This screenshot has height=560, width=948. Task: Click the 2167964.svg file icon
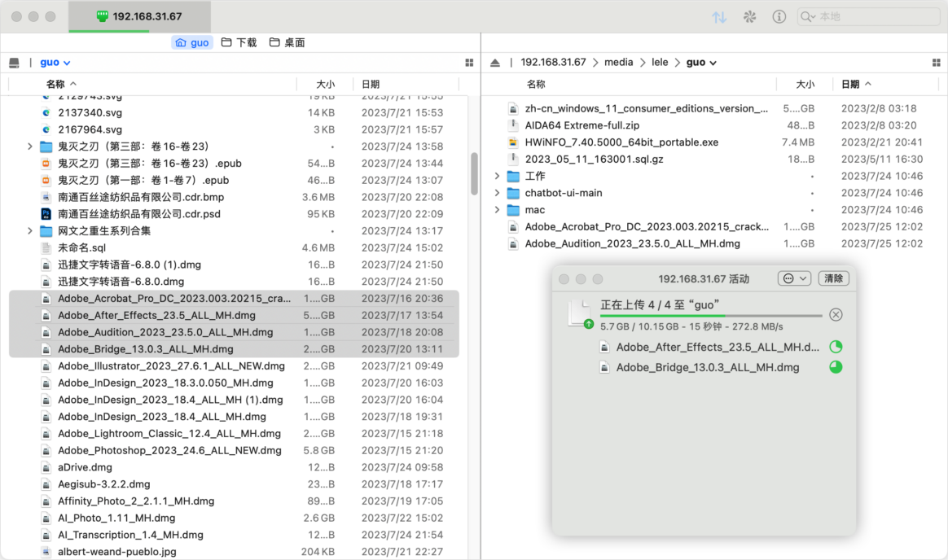click(46, 129)
